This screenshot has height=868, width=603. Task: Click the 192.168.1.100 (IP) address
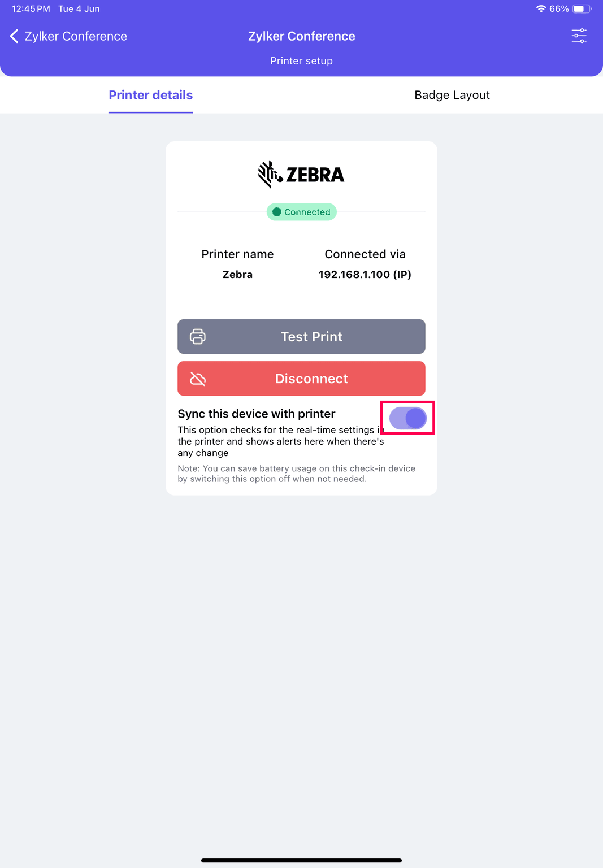point(365,275)
